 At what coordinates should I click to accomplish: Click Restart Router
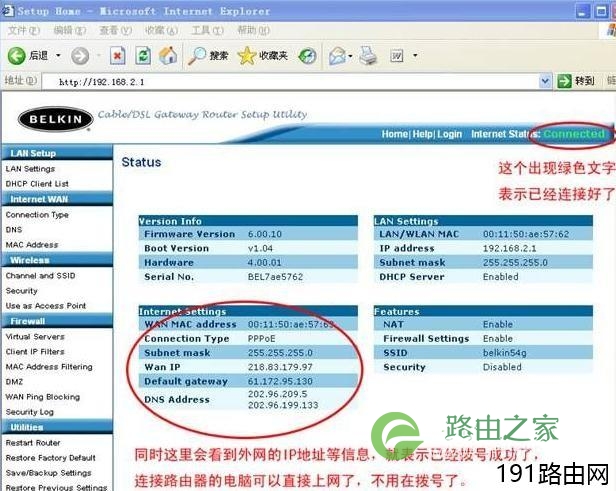(x=33, y=443)
